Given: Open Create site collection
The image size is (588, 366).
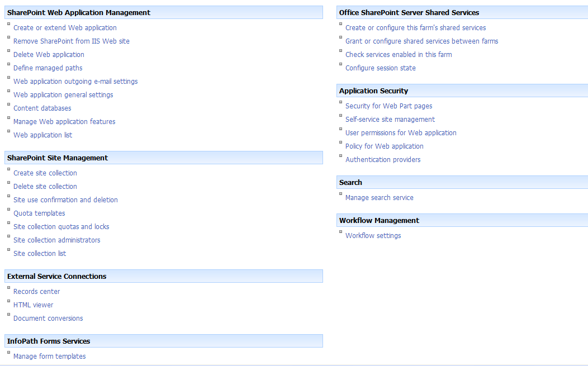Looking at the screenshot, I should click(x=45, y=173).
